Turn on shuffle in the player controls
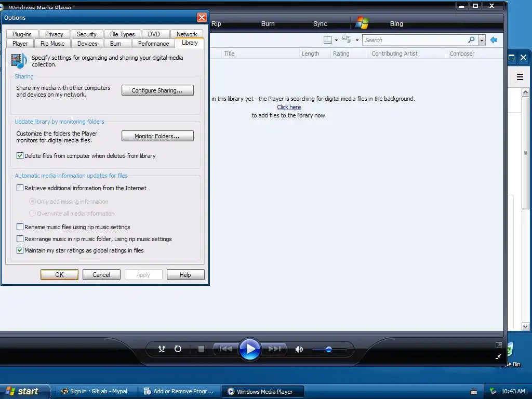The image size is (532, 399). (x=162, y=349)
